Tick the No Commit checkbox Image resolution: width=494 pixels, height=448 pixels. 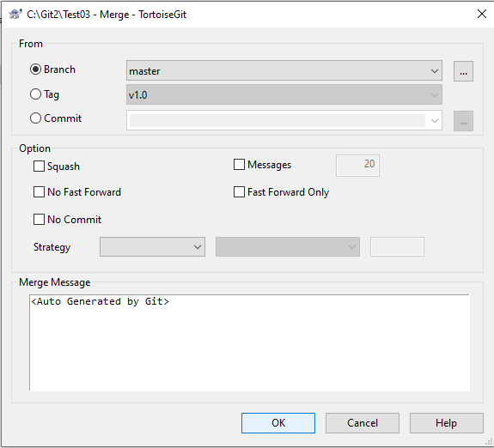(x=39, y=220)
